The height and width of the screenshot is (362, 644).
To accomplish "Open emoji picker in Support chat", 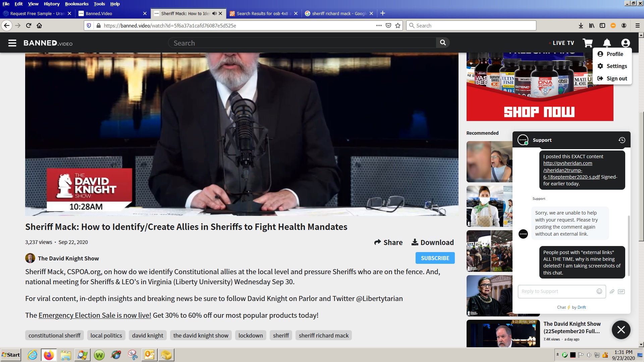I will (599, 291).
